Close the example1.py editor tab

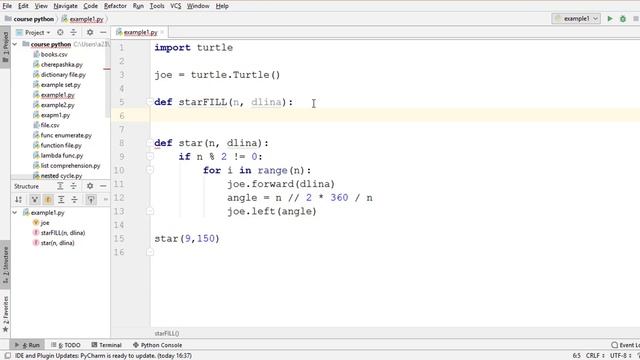point(162,32)
